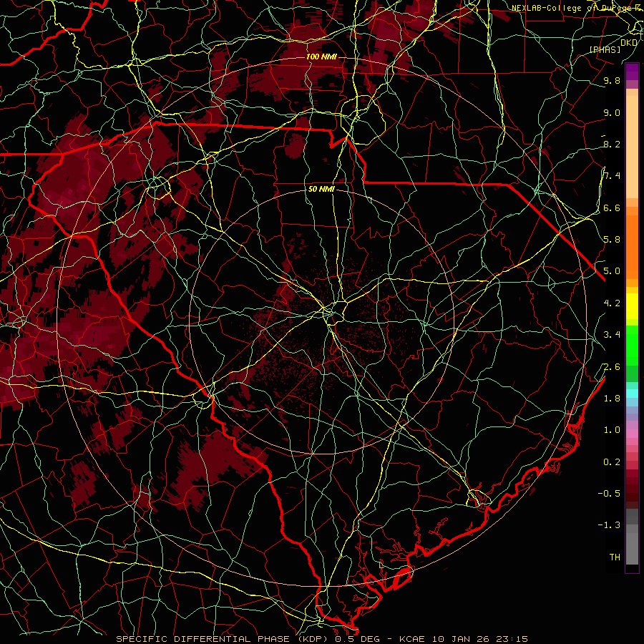Click the gray band at the legend bottom

[632, 545]
